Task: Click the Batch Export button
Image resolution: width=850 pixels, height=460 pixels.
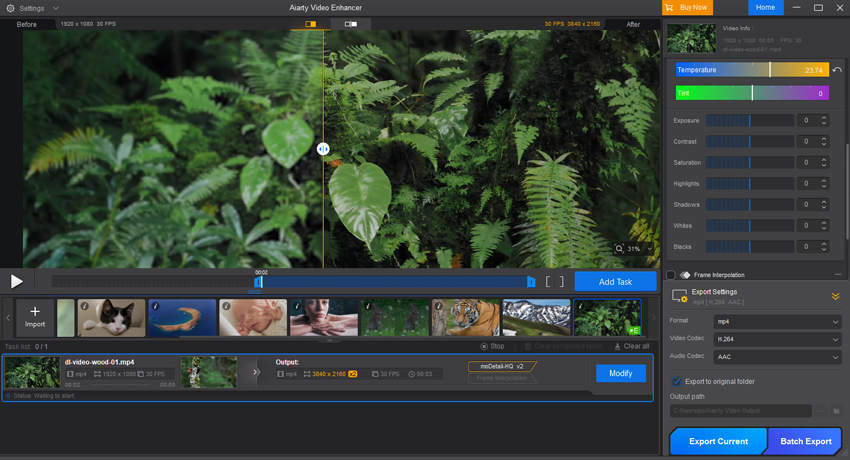Action: 806,441
